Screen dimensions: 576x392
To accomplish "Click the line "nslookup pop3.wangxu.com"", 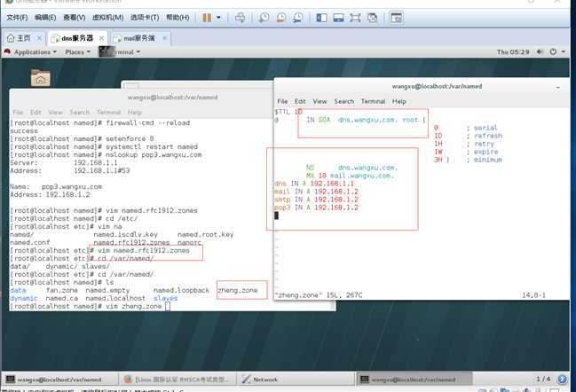I will tap(154, 155).
